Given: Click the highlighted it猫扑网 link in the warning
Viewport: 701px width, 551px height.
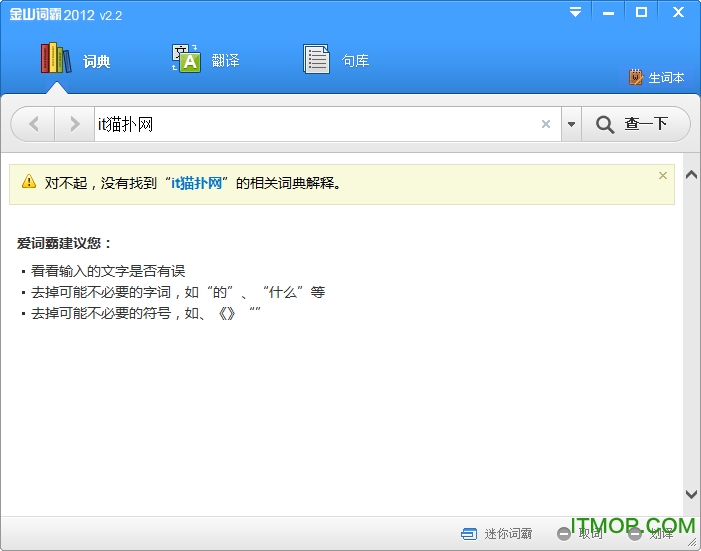Looking at the screenshot, I should [x=196, y=183].
